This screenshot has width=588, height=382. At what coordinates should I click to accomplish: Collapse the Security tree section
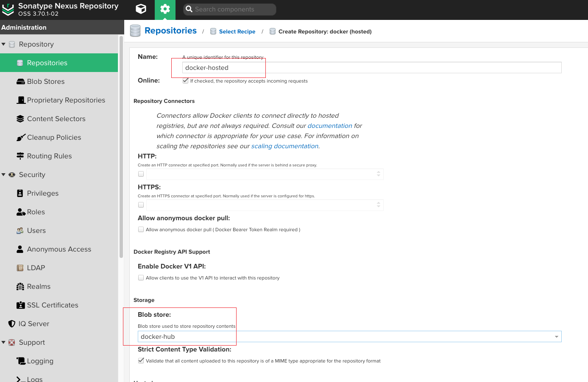pos(3,174)
